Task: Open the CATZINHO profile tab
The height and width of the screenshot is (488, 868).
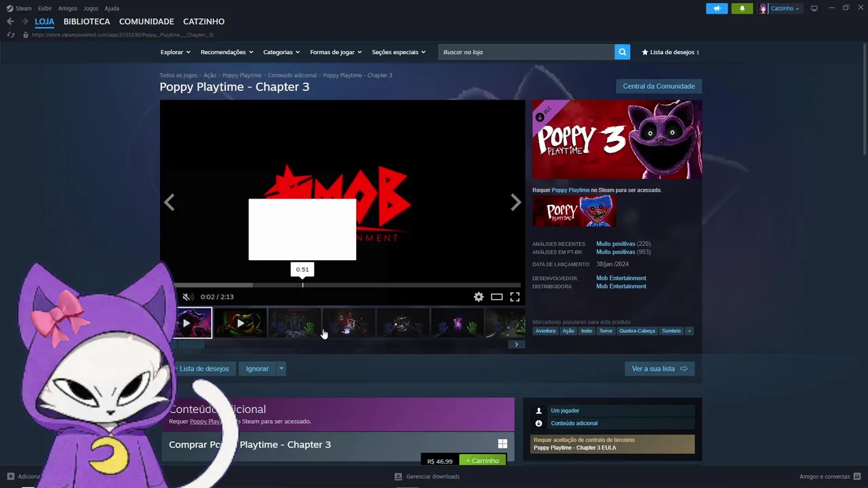Action: (x=203, y=22)
